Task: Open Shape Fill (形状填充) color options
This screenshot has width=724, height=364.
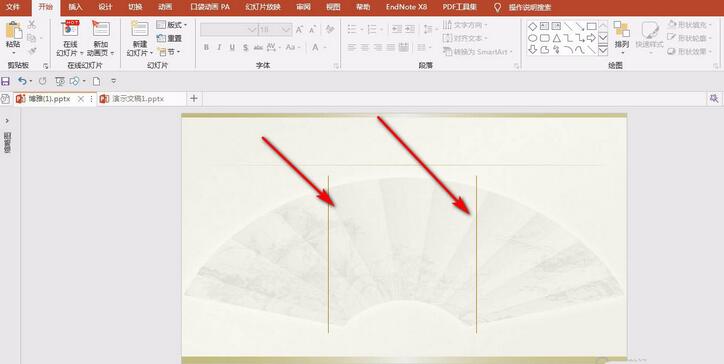Action: [690, 24]
